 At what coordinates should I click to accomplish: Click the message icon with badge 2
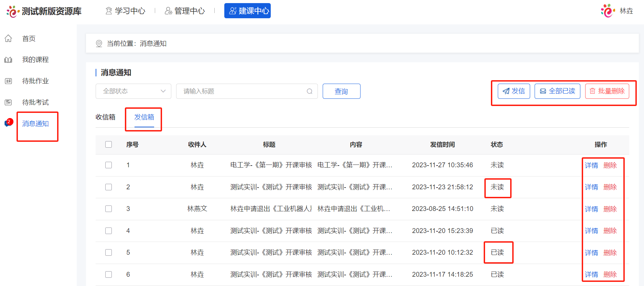[9, 123]
